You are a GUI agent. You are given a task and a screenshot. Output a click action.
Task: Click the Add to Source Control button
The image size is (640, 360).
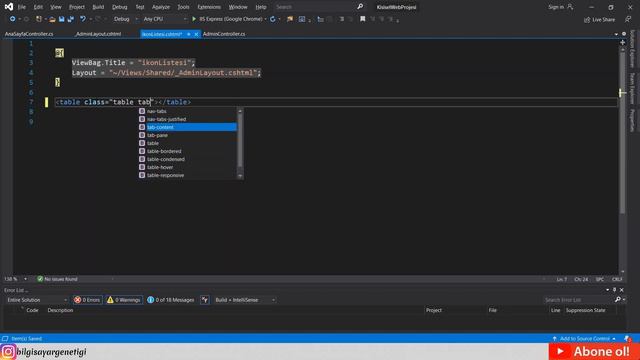[x=584, y=339]
